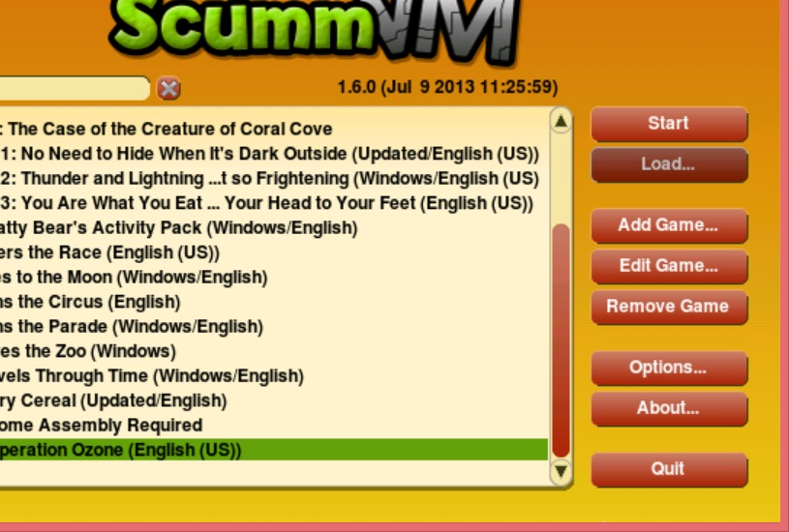Viewport: 789px width, 532px height.
Task: Click the scroll up arrow of the game list
Action: click(x=561, y=121)
